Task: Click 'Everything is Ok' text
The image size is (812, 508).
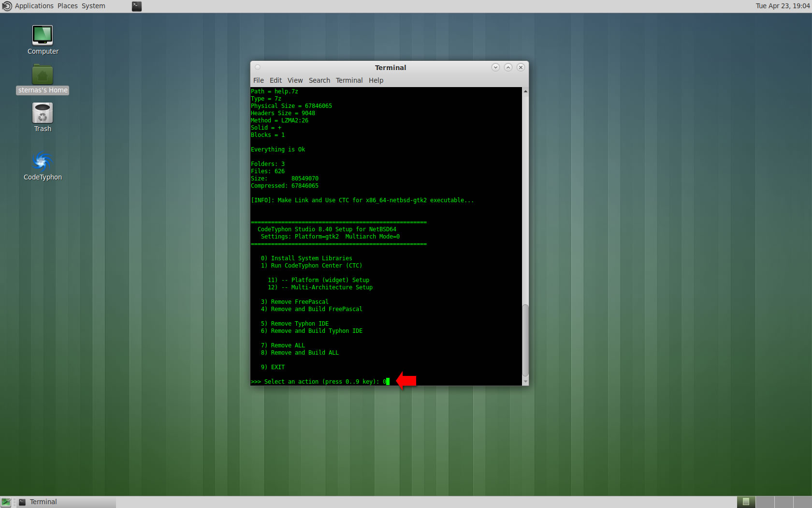Action: pyautogui.click(x=278, y=149)
